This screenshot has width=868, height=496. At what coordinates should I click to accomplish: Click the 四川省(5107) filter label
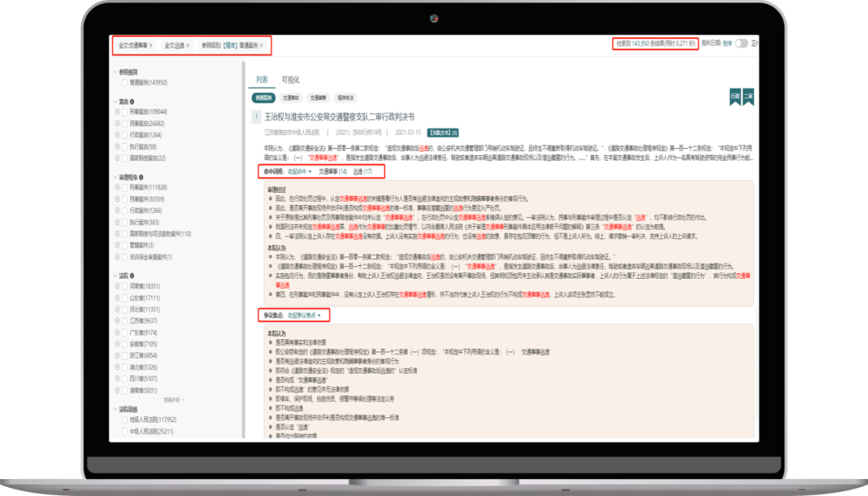click(143, 379)
